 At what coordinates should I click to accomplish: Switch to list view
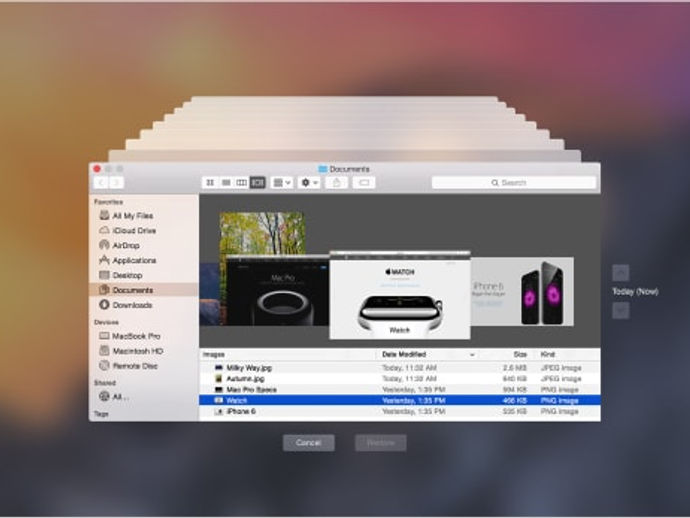click(x=226, y=183)
